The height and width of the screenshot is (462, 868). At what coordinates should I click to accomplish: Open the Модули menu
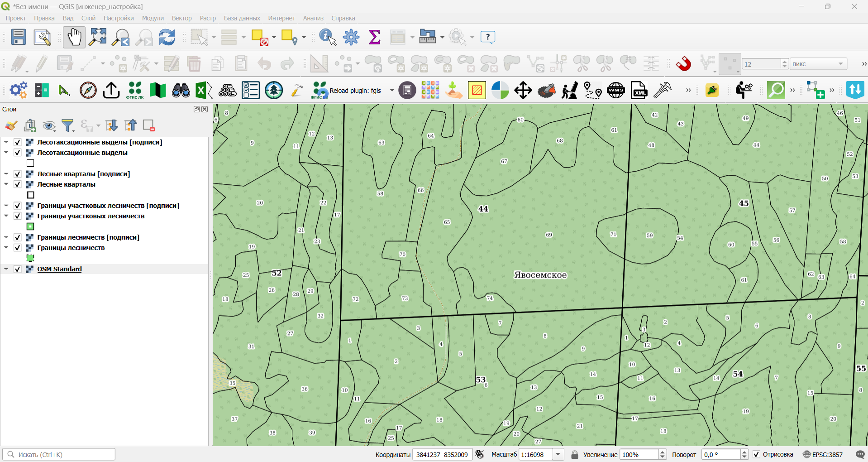(x=153, y=18)
